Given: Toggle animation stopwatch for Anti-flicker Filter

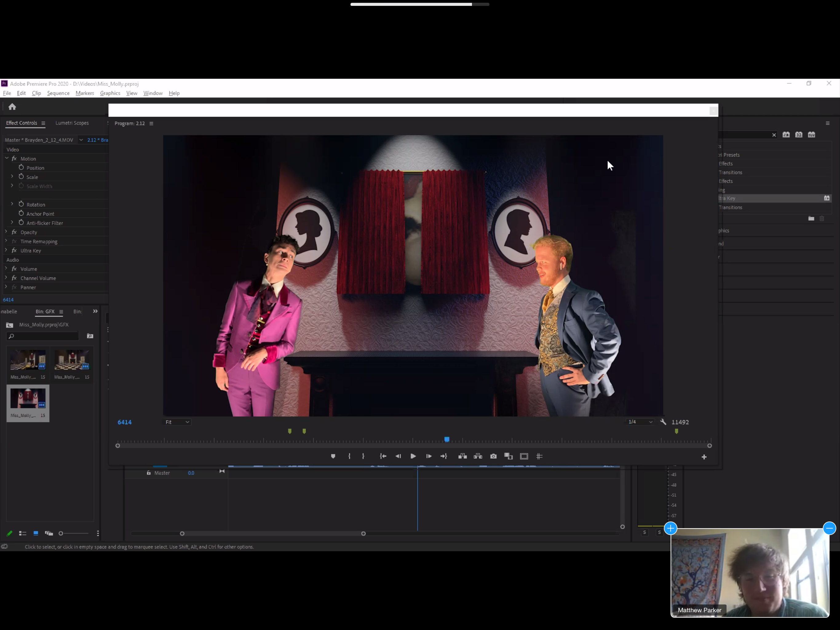Looking at the screenshot, I should click(21, 223).
